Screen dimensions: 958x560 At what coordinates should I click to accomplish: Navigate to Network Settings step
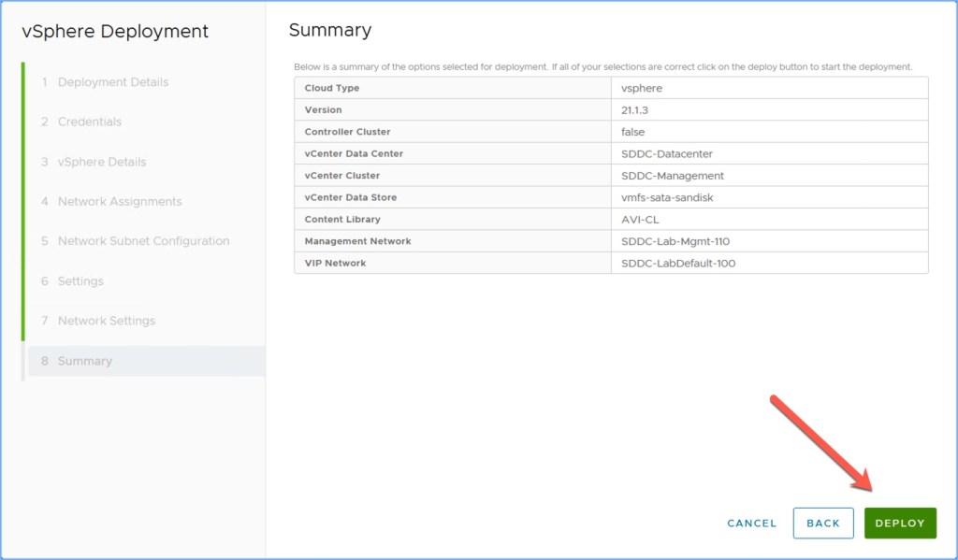tap(106, 321)
